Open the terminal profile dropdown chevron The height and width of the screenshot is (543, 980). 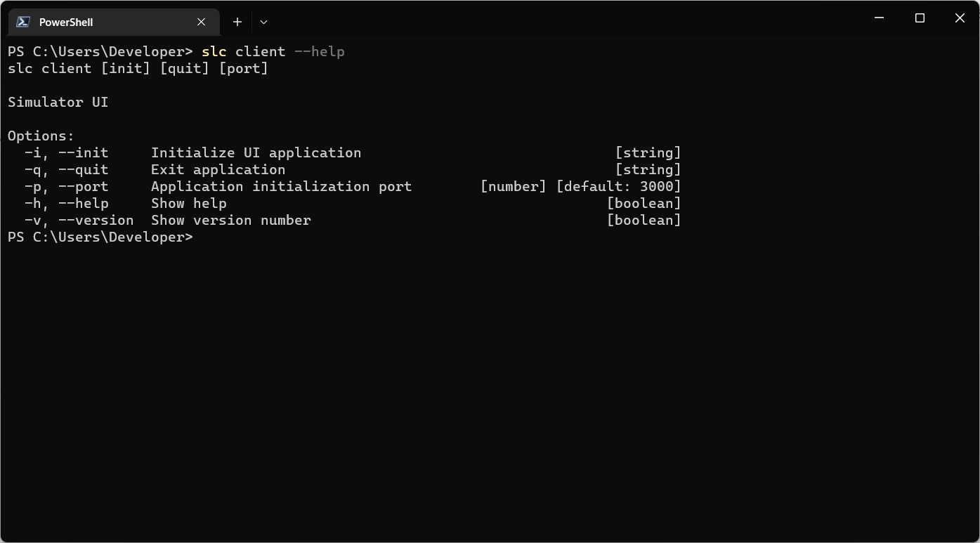[263, 22]
